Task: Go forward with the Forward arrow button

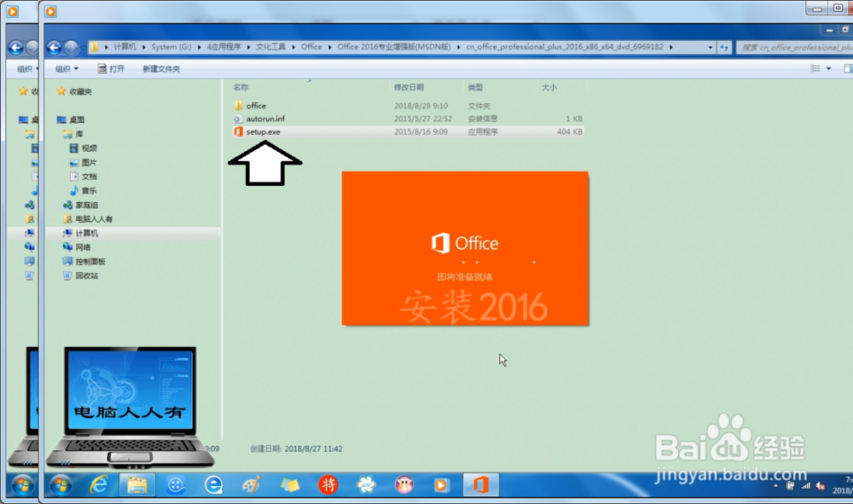Action: click(71, 48)
